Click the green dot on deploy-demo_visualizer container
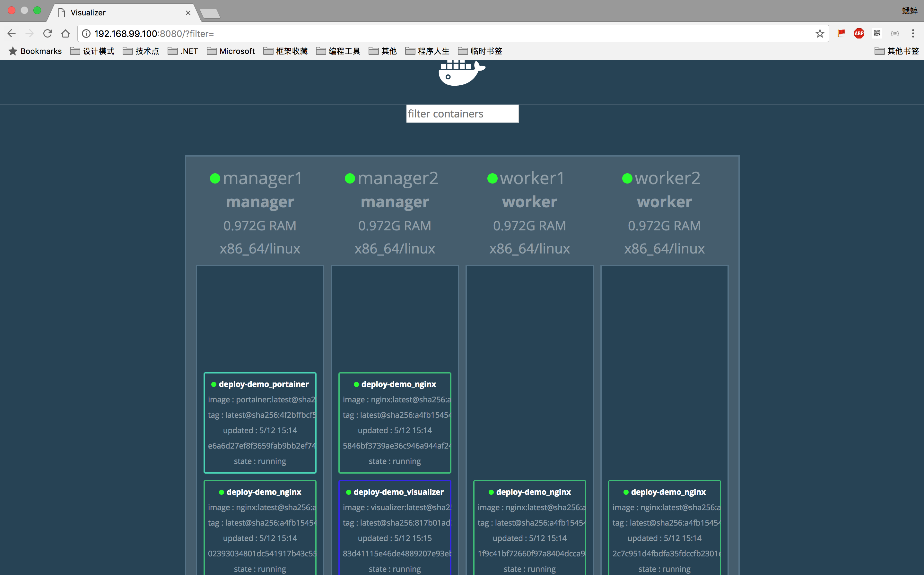This screenshot has width=924, height=575. pyautogui.click(x=348, y=492)
